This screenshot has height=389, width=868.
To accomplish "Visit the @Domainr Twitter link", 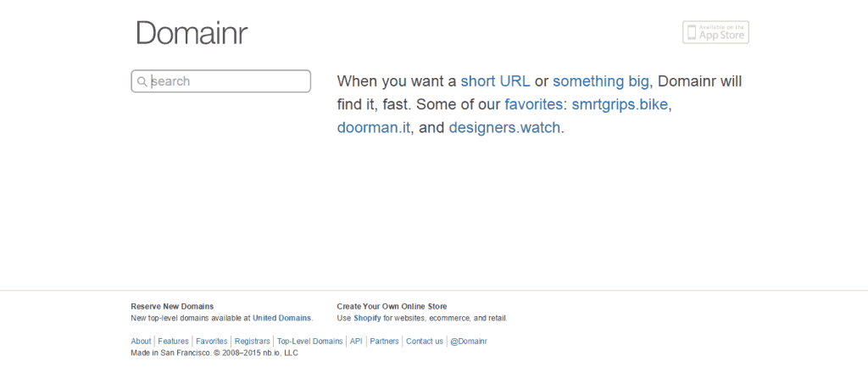I will point(469,342).
